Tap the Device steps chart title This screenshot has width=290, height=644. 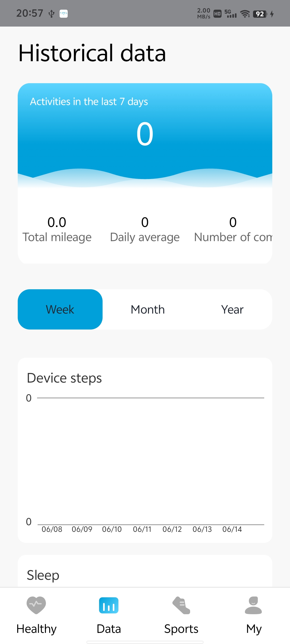click(64, 378)
